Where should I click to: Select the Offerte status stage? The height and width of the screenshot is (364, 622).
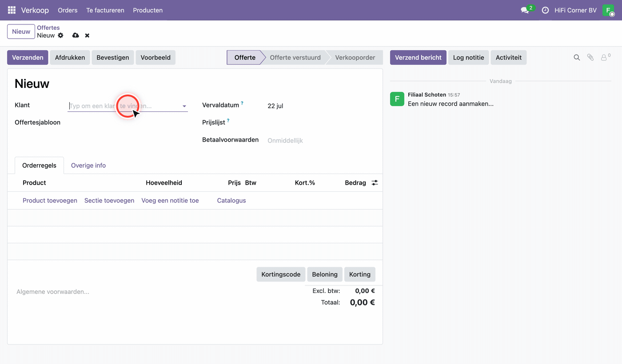[245, 57]
